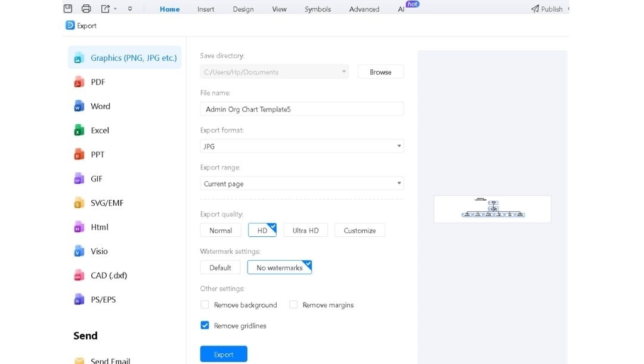Open the Export format dropdown showing JPG

click(301, 146)
